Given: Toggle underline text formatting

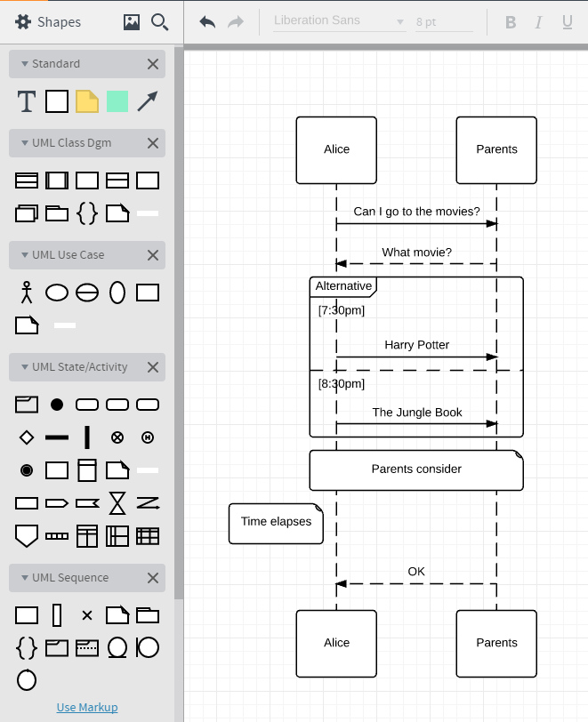Looking at the screenshot, I should coord(568,22).
